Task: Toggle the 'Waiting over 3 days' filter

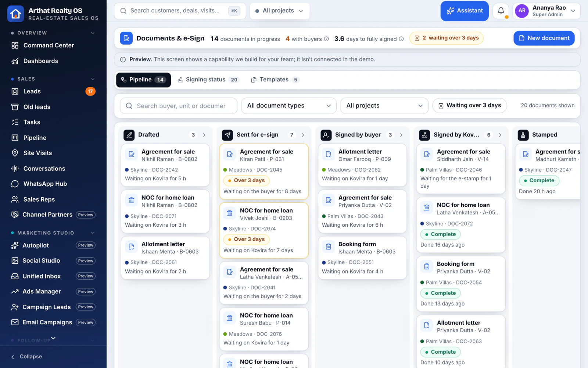Action: (470, 106)
